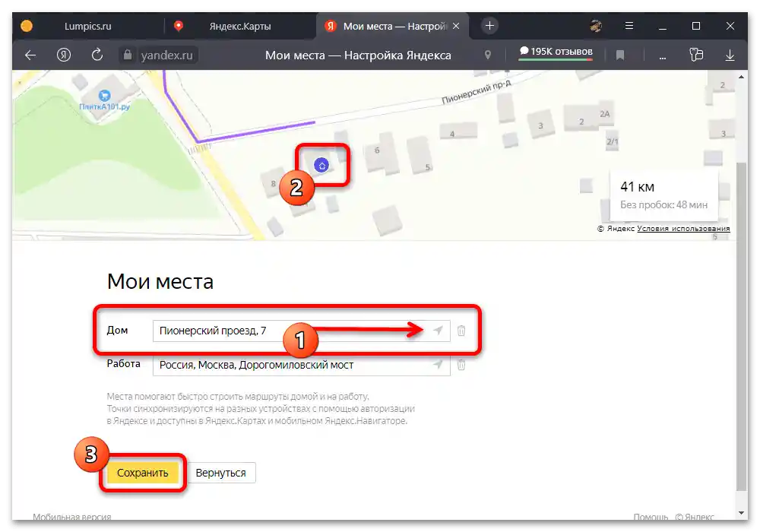Open a new tab with the plus button
Viewport: 760px width, 532px height.
(x=489, y=26)
